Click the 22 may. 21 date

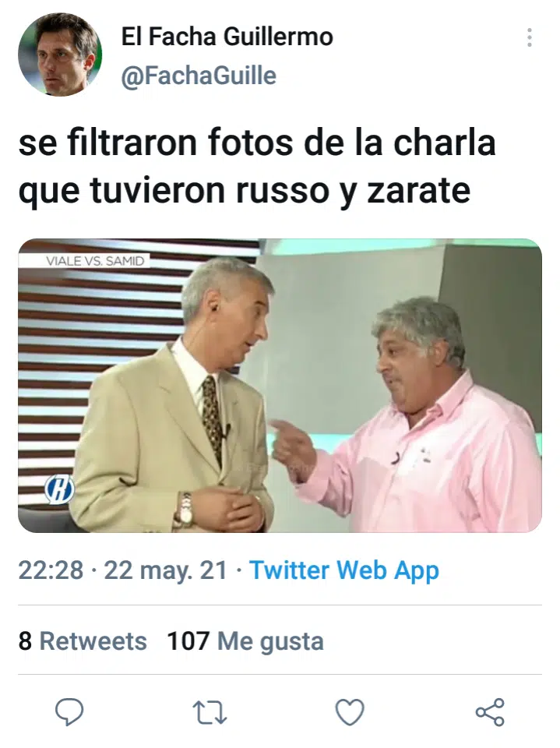166,570
